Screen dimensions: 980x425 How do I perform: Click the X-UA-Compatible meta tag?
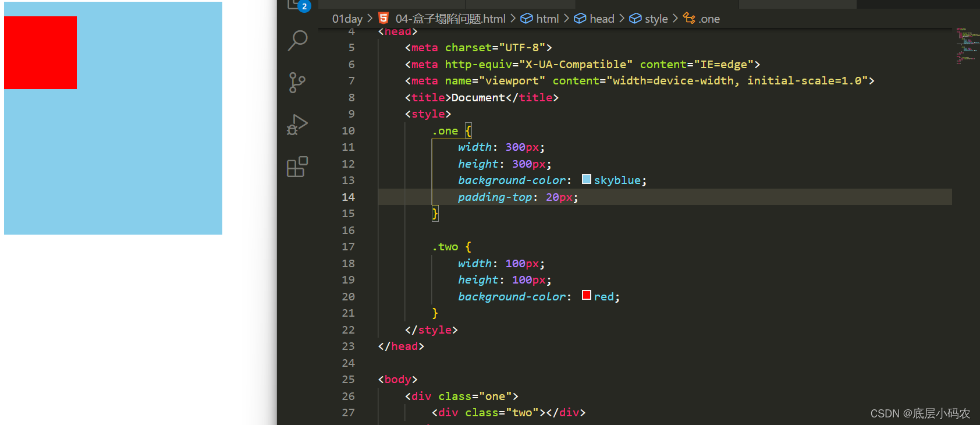coord(583,65)
